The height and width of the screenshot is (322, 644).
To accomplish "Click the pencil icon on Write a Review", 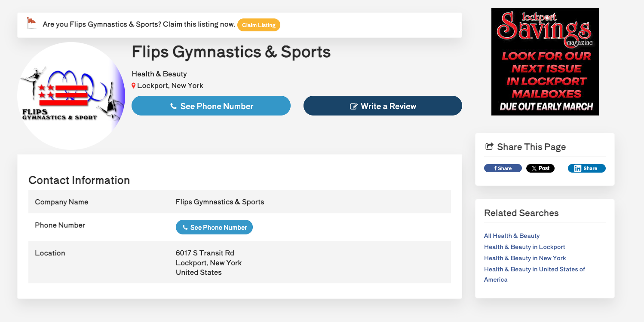I will [x=354, y=106].
